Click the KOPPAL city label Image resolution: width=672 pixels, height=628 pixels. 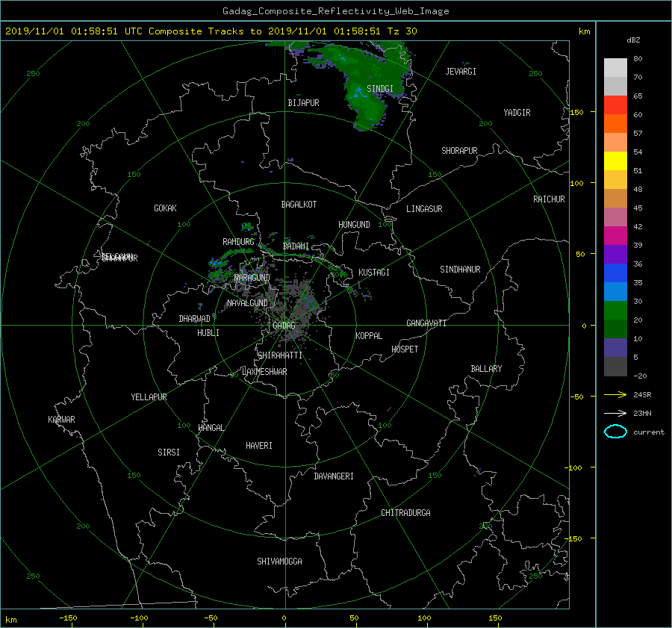(x=369, y=336)
